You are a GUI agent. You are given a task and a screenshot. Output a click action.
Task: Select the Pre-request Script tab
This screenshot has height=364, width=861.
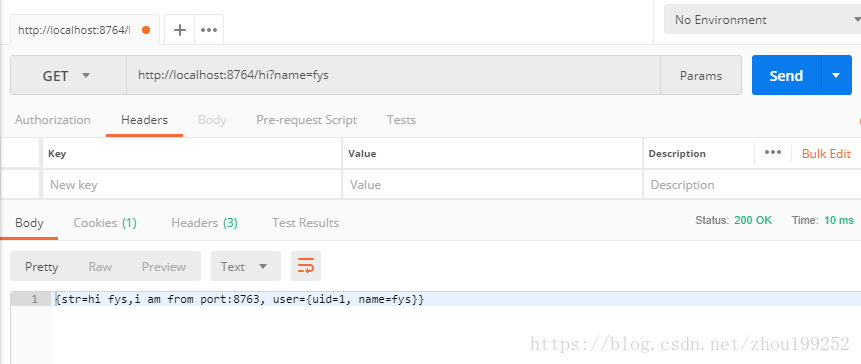pyautogui.click(x=306, y=120)
